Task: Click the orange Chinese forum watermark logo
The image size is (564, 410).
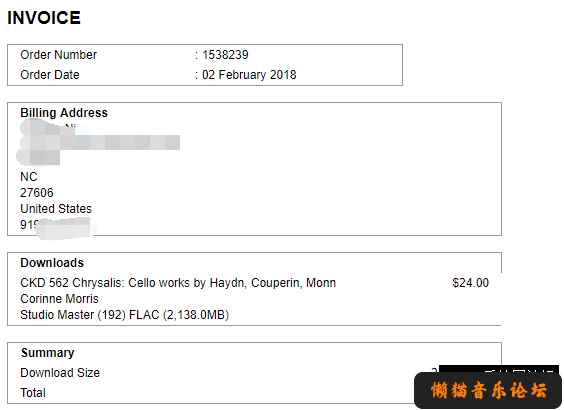Action: [x=488, y=391]
